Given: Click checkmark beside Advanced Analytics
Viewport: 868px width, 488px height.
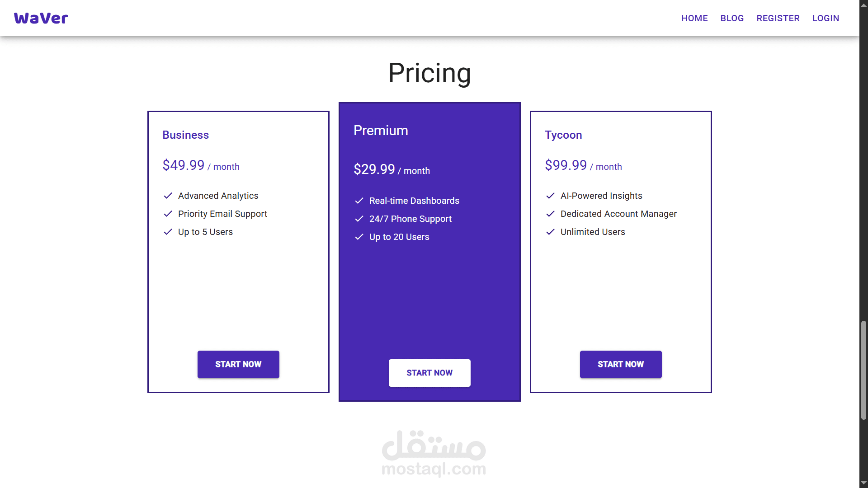Looking at the screenshot, I should coord(168,196).
